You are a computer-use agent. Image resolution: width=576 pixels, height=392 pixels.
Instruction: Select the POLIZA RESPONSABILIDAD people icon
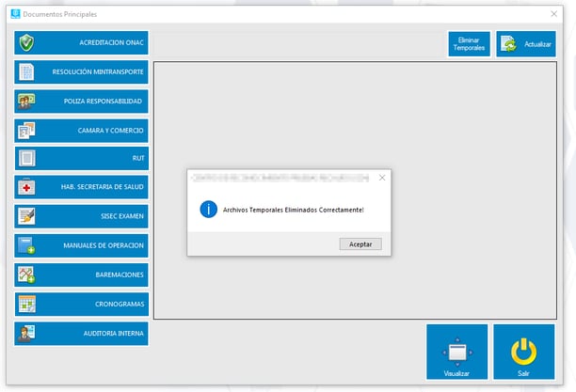[26, 102]
